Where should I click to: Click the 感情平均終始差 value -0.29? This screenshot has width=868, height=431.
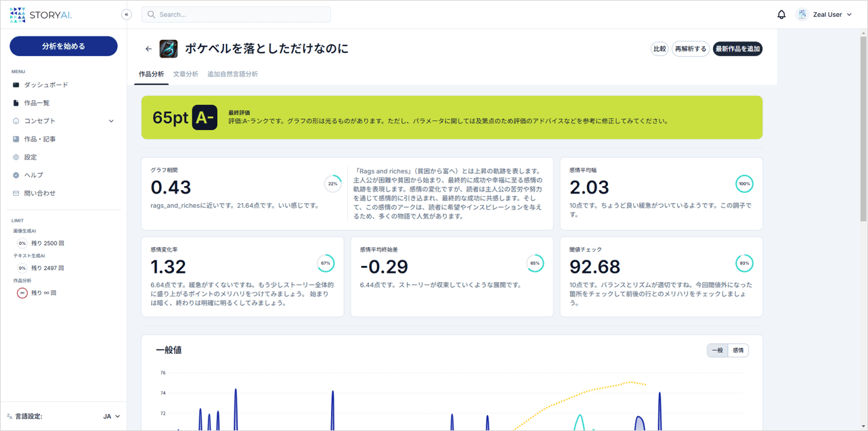coord(384,267)
